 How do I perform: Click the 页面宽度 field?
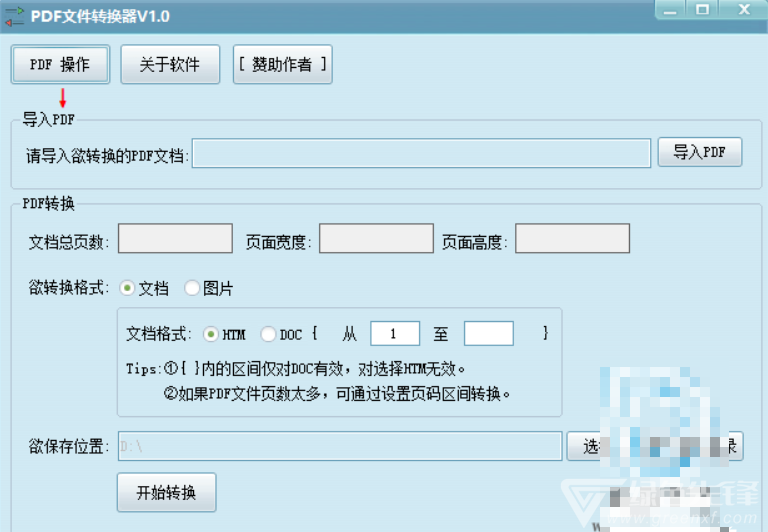(x=376, y=239)
